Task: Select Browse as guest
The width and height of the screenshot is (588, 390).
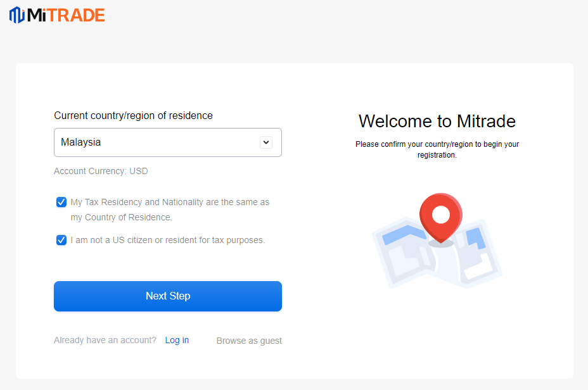Action: (249, 341)
